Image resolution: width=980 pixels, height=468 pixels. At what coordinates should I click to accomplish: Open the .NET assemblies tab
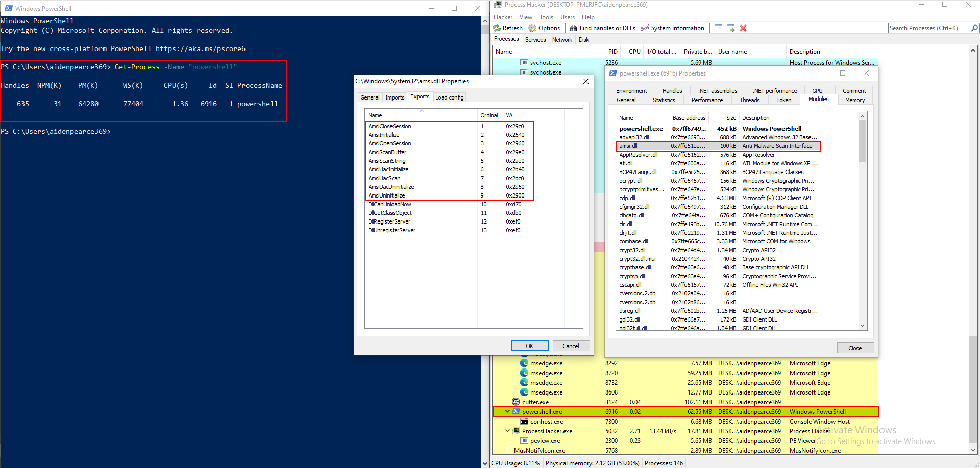point(718,91)
